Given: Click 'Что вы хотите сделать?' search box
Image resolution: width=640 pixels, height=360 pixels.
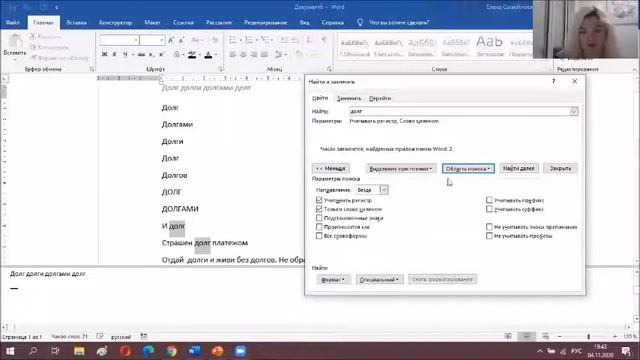Looking at the screenshot, I should pos(399,22).
